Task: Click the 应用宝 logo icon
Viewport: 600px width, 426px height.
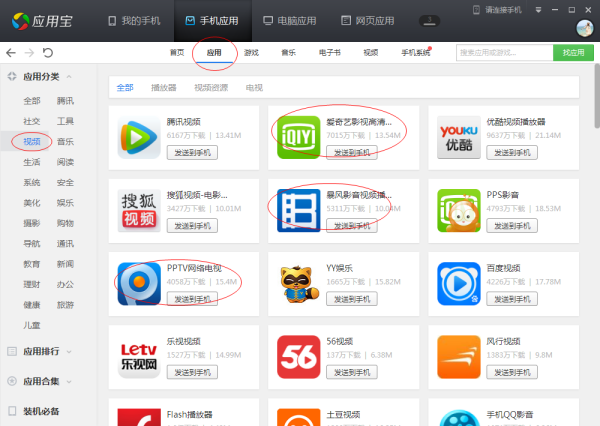Action: pyautogui.click(x=20, y=21)
